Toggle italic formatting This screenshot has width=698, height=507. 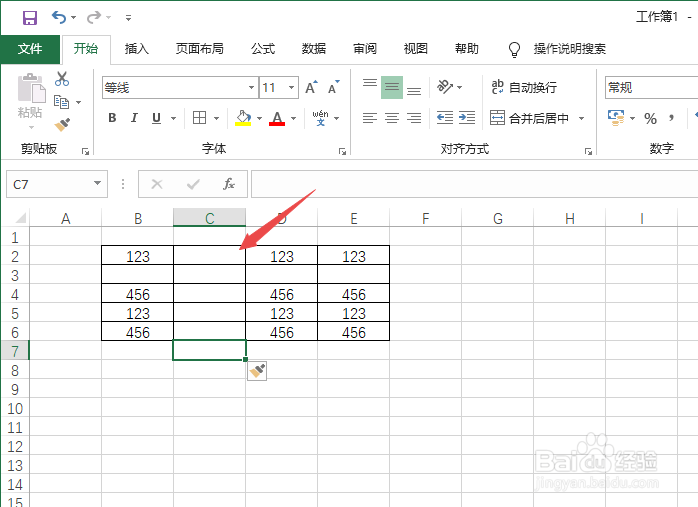tap(134, 118)
